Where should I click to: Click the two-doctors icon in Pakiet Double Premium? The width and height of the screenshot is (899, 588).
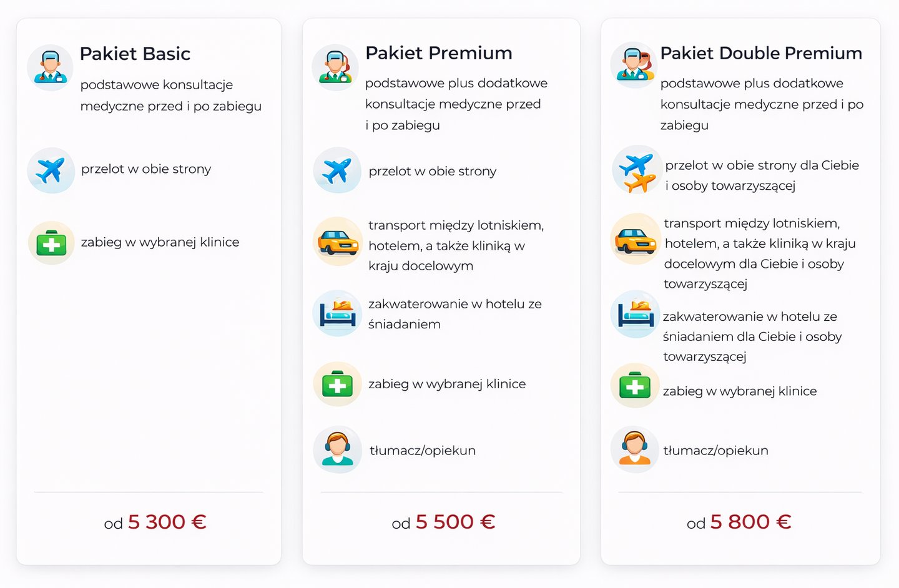point(634,65)
